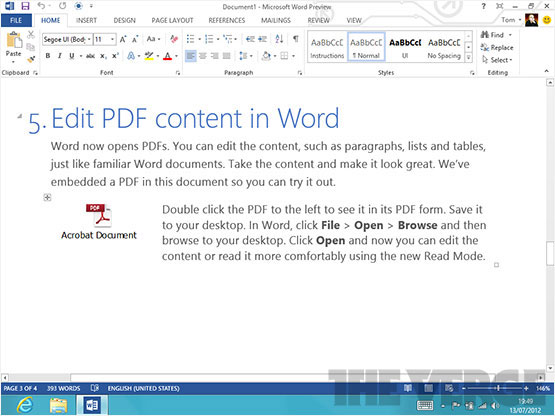Switch to Web Layout view icon
Viewport: 555px width, 416px height.
click(449, 388)
